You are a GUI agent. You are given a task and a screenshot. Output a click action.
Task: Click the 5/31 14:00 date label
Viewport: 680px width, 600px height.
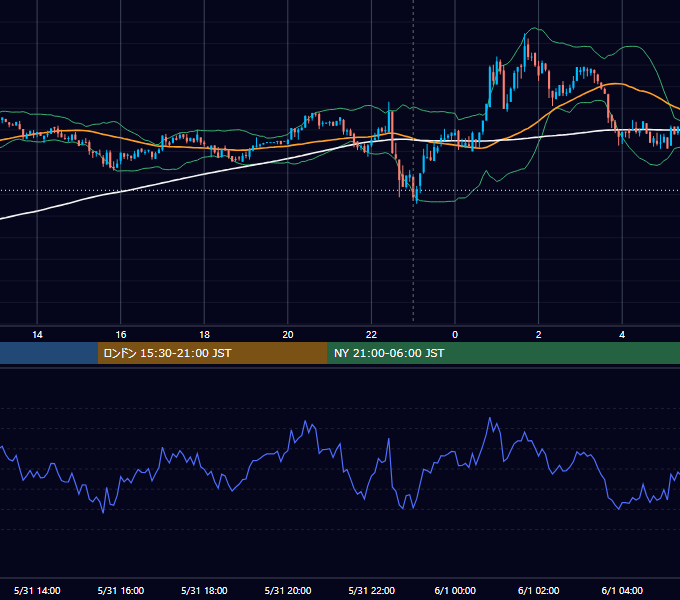click(x=37, y=590)
